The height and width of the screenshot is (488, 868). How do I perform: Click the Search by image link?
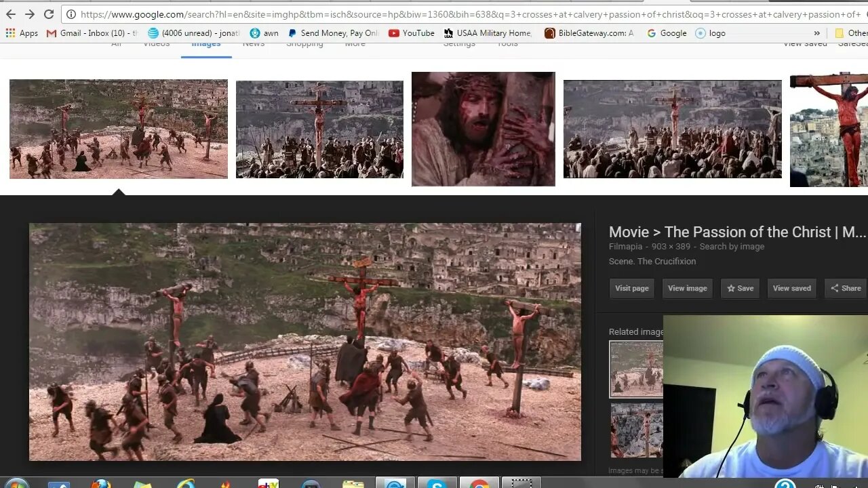click(x=732, y=247)
